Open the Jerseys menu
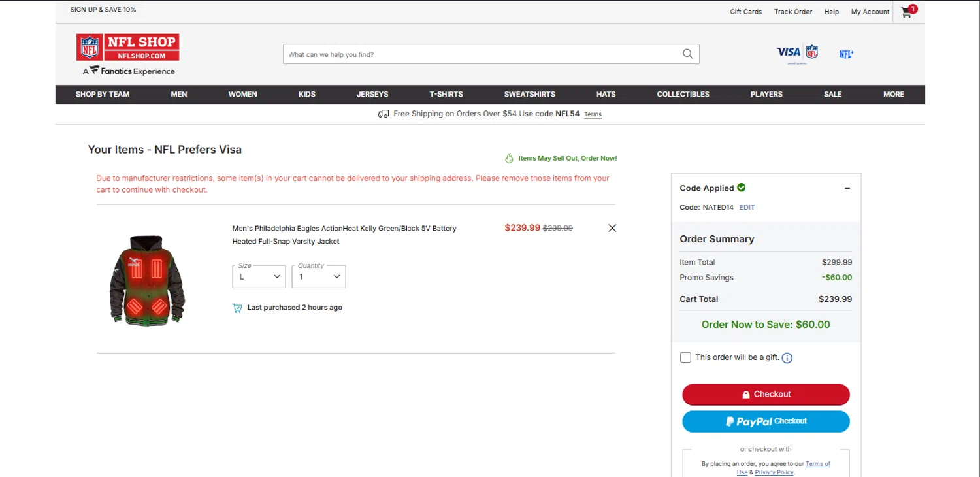 [x=372, y=94]
